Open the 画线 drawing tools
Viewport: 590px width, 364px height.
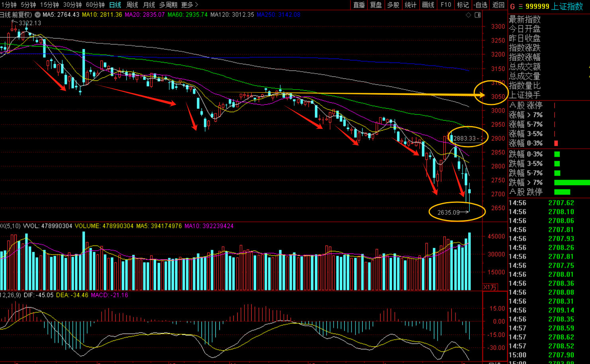click(428, 5)
